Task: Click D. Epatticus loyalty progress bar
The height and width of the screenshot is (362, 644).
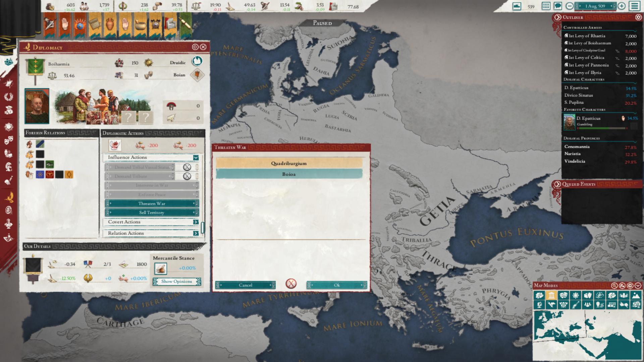Action: point(602,128)
